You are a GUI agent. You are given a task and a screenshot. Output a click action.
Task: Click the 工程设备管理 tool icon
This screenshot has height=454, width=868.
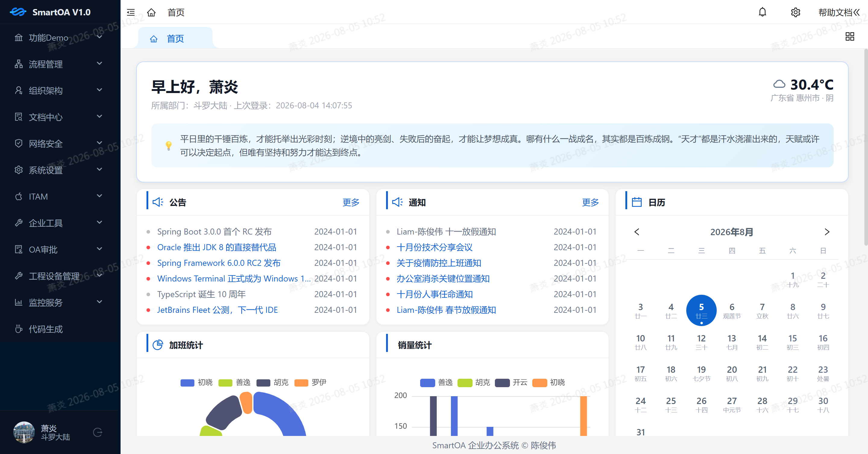18,276
